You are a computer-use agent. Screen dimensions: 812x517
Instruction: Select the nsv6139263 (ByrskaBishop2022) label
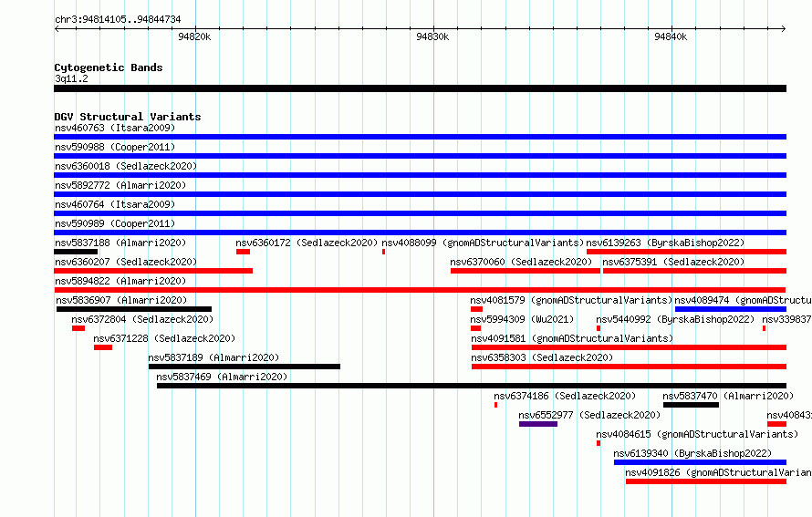665,243
